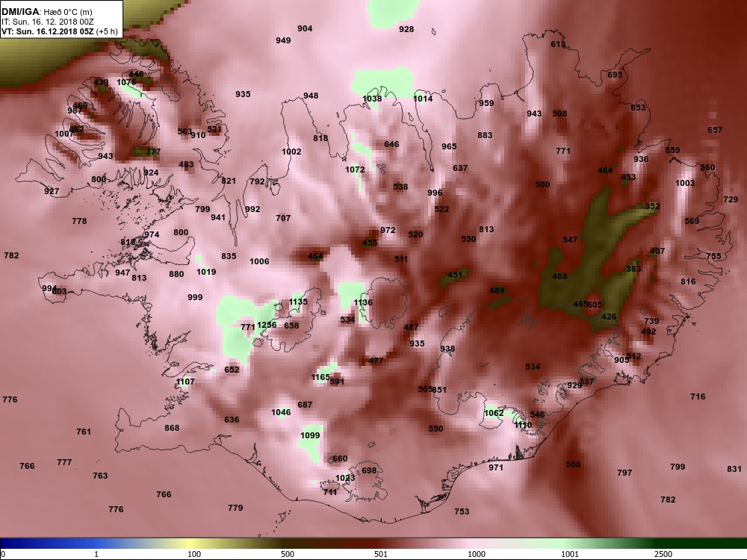Click the color scale label 2500
747x560 pixels.
point(663,554)
